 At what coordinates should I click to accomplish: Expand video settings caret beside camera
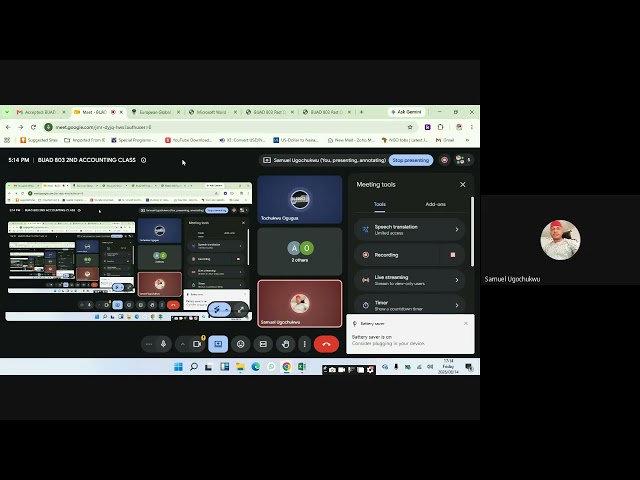[x=183, y=344]
